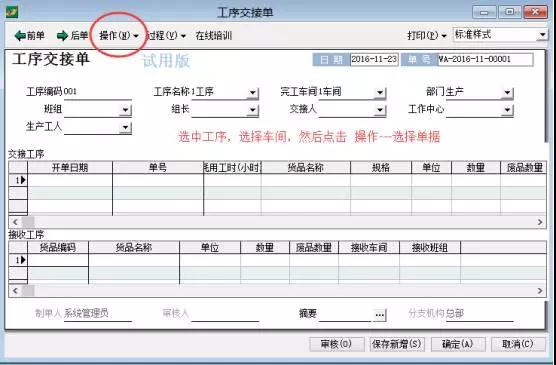Expand the 工作中心 dropdown
Screen dimensions: 556x365
click(507, 110)
